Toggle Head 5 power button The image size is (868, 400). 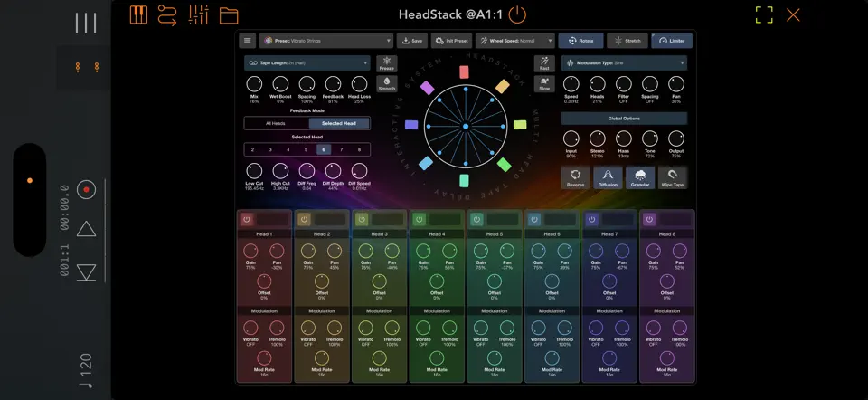point(477,219)
